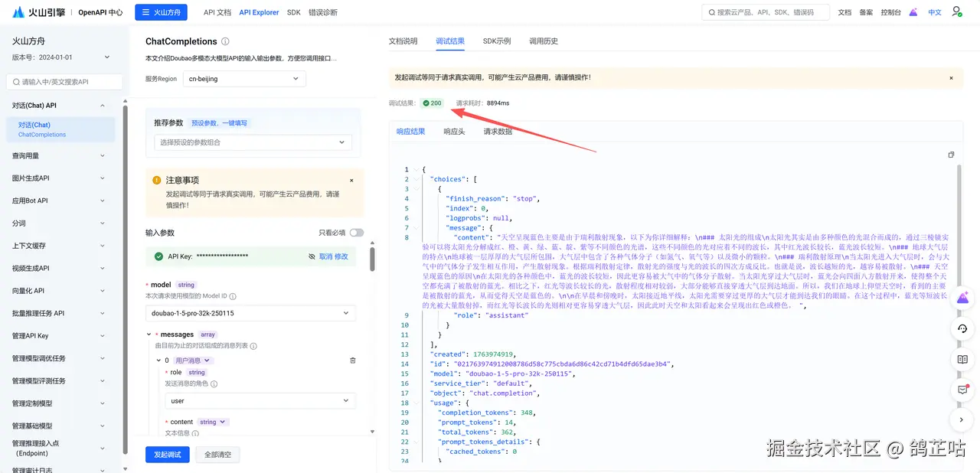
Task: Switch language via 中文 link
Action: tap(935, 12)
